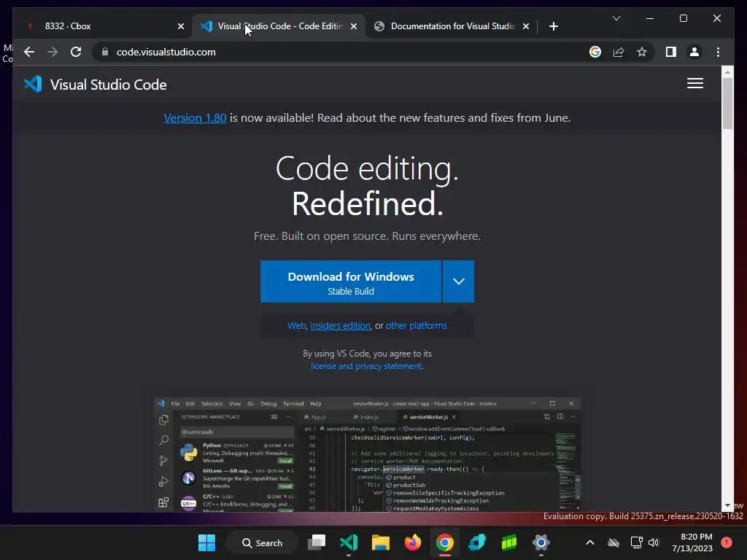Close the Documentation for Visual Studio tab
Viewport: 747px width, 560px height.
(x=525, y=26)
